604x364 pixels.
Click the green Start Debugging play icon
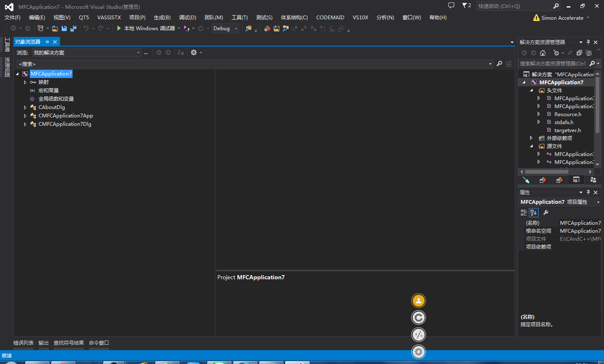point(119,28)
